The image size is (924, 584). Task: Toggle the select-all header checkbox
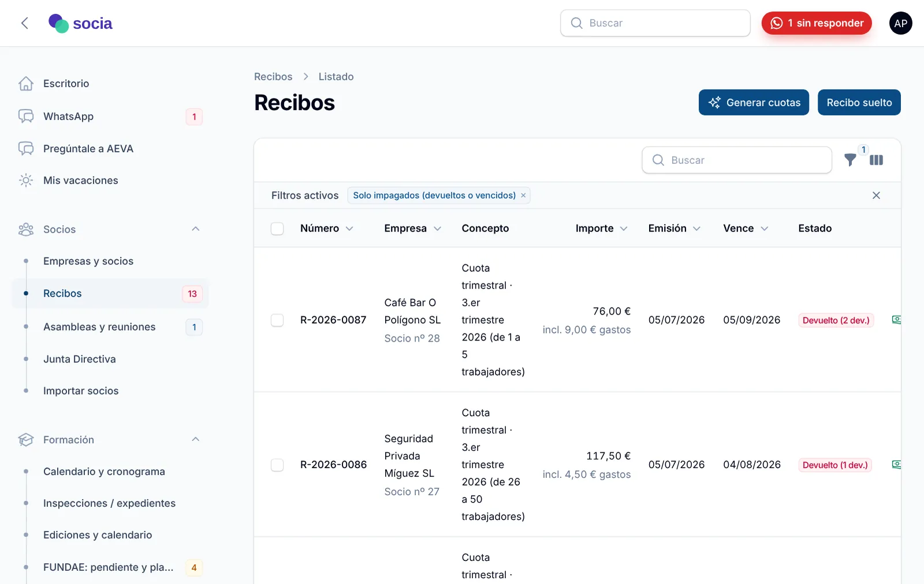277,229
